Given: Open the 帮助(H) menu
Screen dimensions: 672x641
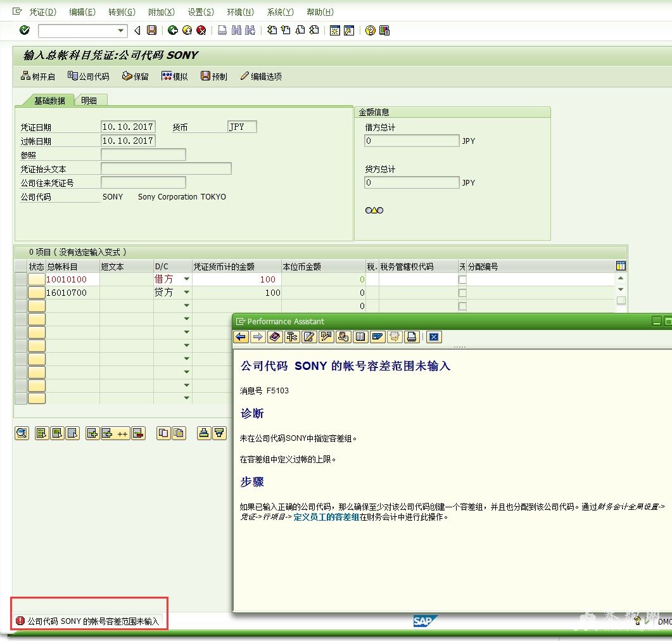Looking at the screenshot, I should pos(320,12).
